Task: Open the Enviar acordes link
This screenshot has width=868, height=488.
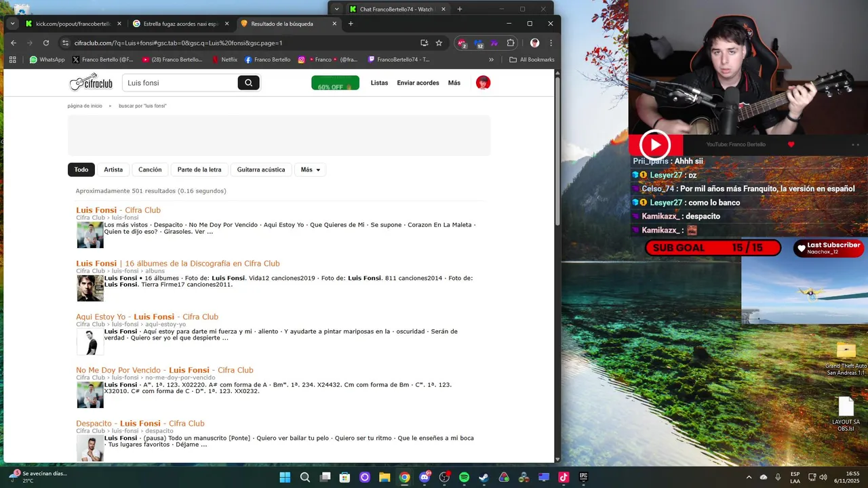Action: tap(418, 83)
